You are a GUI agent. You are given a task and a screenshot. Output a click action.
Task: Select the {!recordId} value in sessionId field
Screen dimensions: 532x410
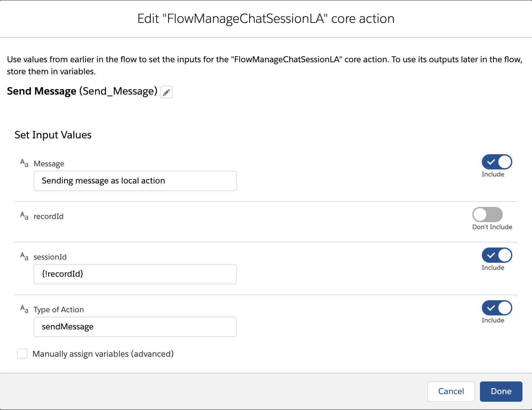coord(135,274)
